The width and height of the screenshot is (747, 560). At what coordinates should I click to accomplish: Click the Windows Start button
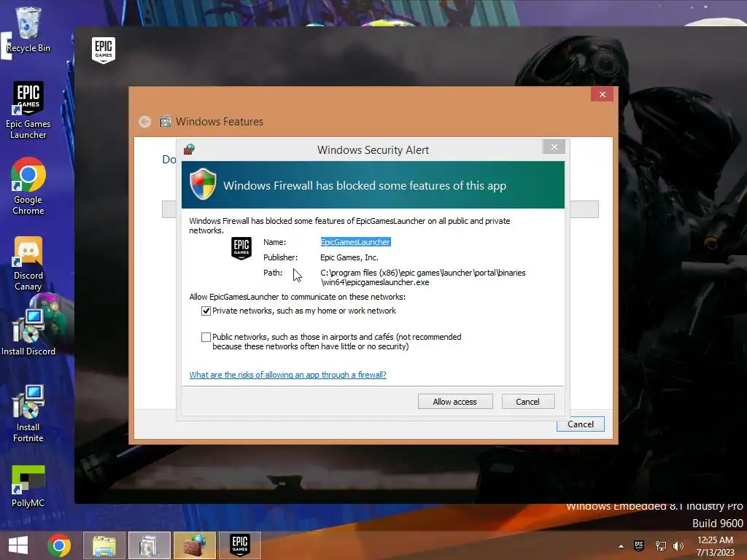pyautogui.click(x=18, y=545)
